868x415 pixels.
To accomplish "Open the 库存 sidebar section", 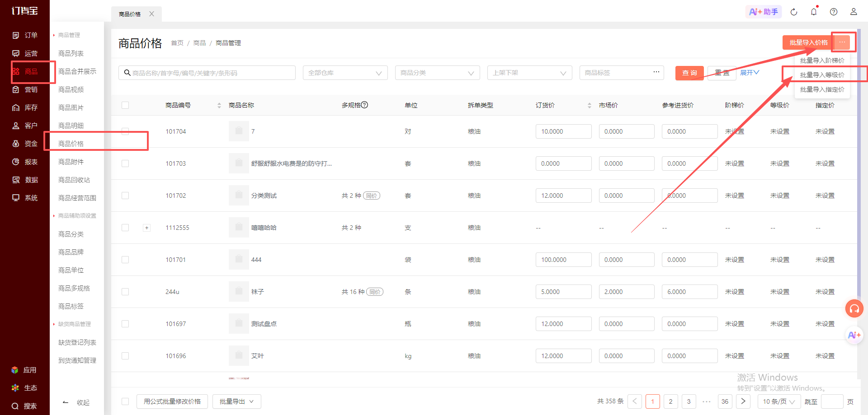I will point(25,107).
